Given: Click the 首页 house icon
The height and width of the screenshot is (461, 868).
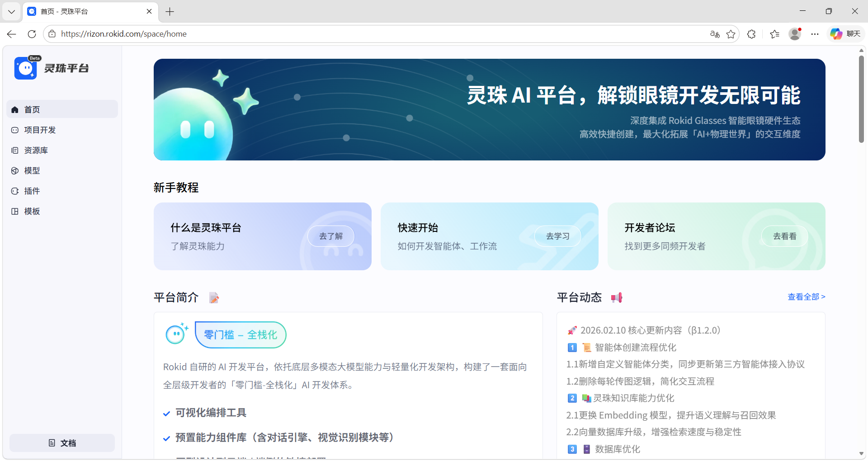Looking at the screenshot, I should (x=15, y=109).
